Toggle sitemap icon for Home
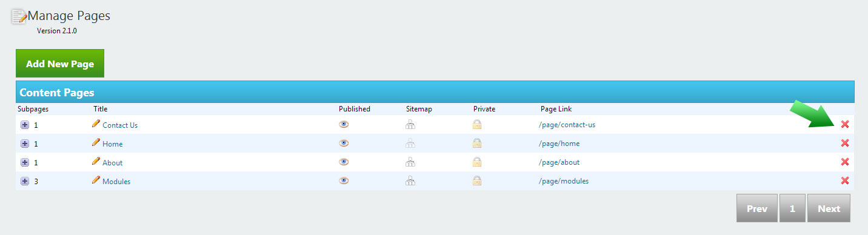This screenshot has height=235, width=868. coord(410,144)
